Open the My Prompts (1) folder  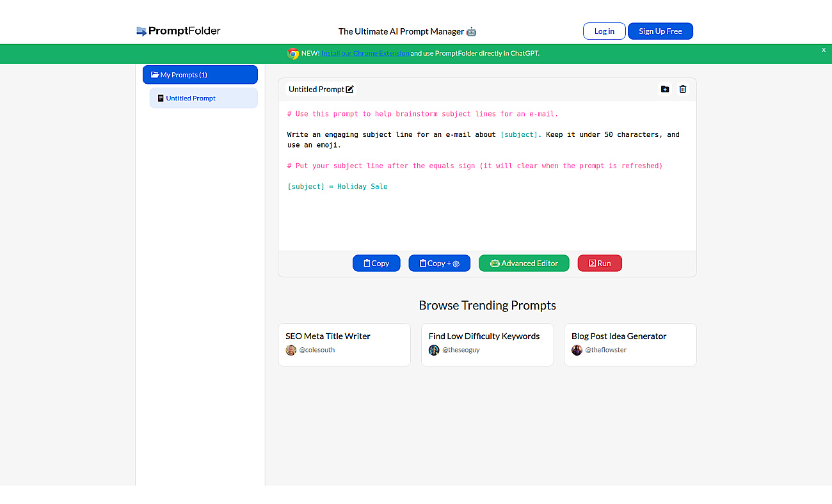click(x=200, y=75)
